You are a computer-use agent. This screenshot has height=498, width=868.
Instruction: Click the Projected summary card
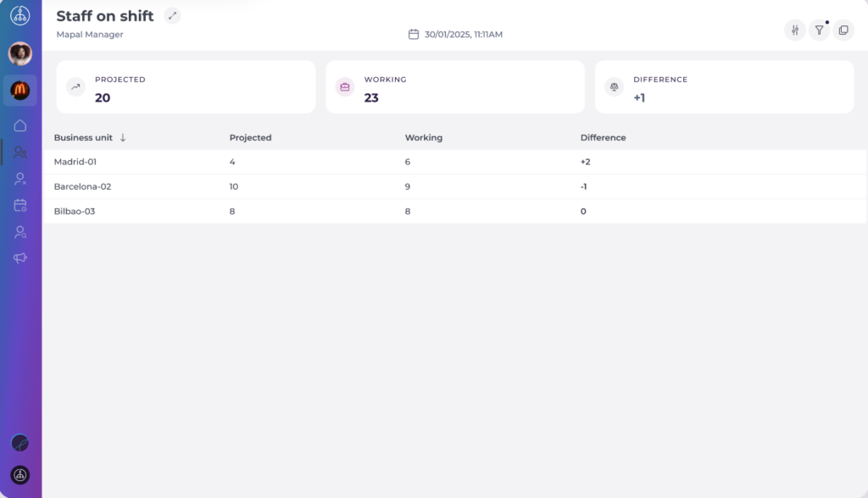(x=186, y=87)
